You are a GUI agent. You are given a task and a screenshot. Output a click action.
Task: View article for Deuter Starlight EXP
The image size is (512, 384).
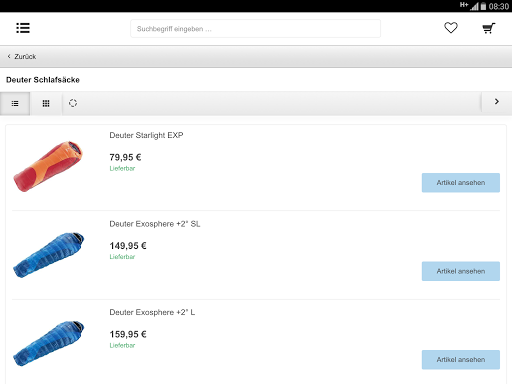click(x=461, y=183)
